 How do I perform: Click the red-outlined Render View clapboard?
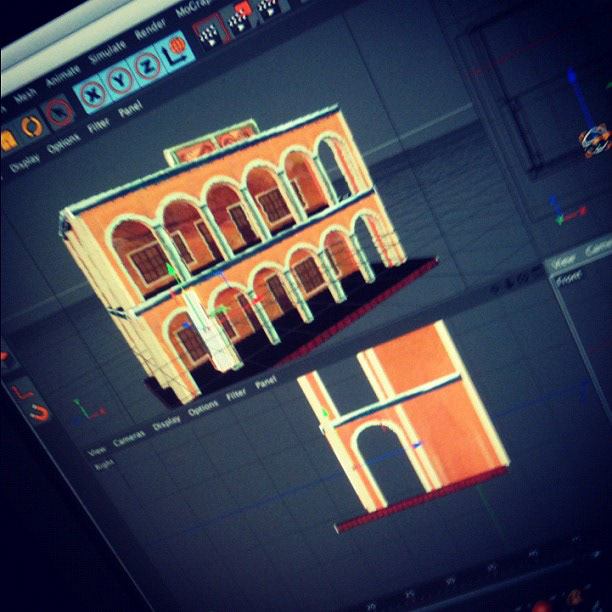coord(211,32)
